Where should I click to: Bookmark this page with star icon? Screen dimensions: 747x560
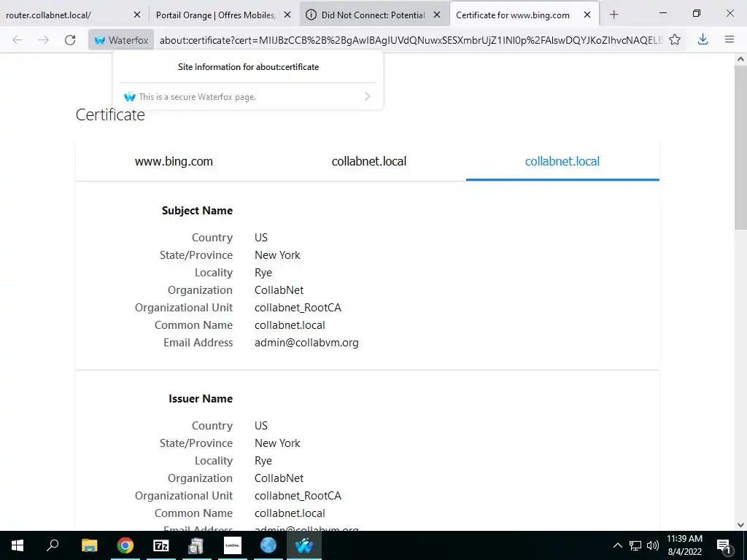click(675, 40)
